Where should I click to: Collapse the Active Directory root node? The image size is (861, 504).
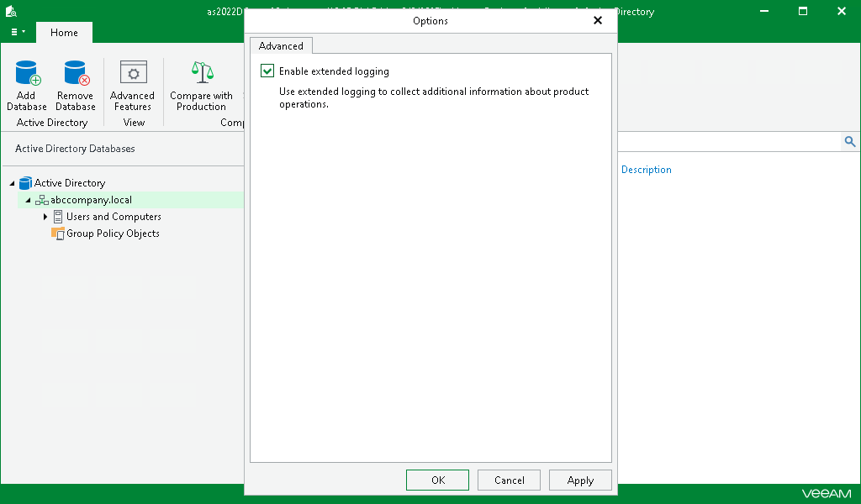12,183
